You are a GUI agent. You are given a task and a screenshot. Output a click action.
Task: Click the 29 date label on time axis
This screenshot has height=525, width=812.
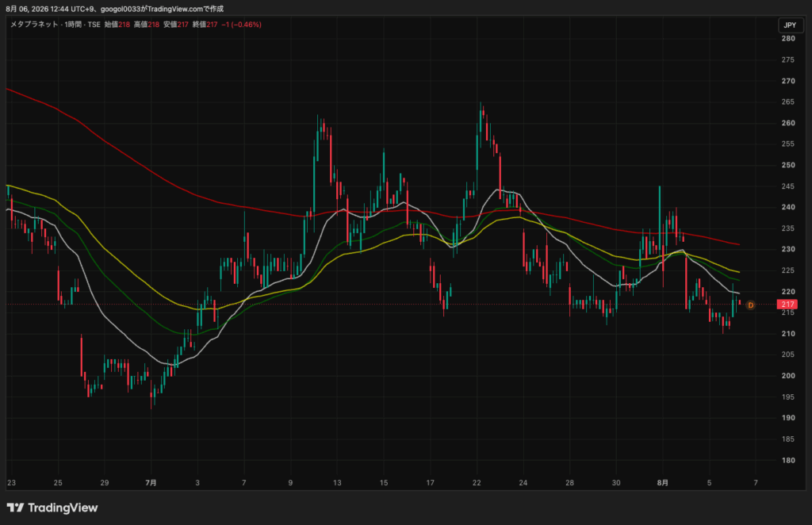(105, 482)
